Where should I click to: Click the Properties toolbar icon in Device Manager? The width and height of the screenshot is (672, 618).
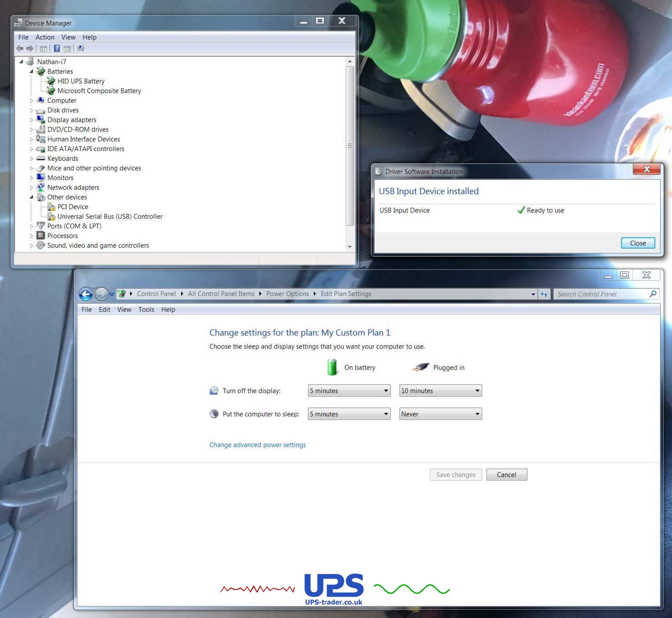click(67, 48)
